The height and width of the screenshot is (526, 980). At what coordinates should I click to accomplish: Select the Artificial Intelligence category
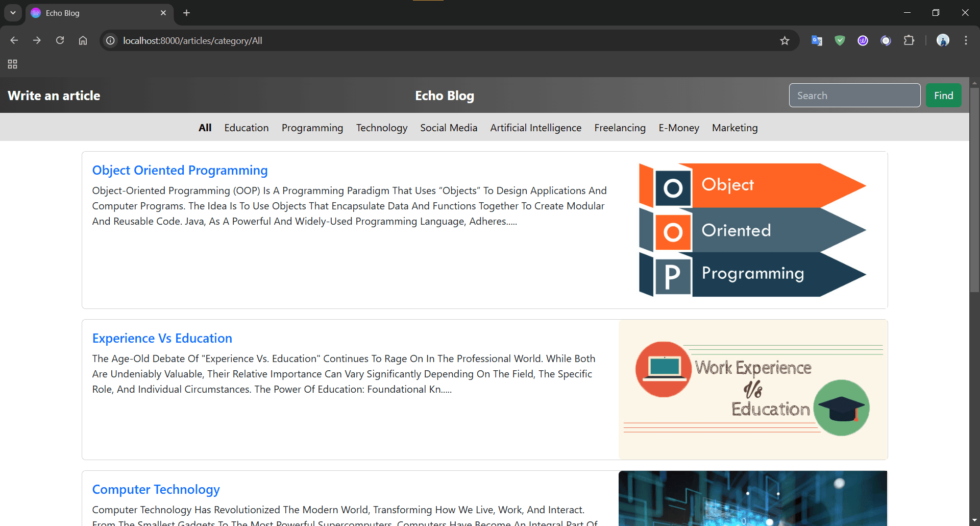pos(535,128)
